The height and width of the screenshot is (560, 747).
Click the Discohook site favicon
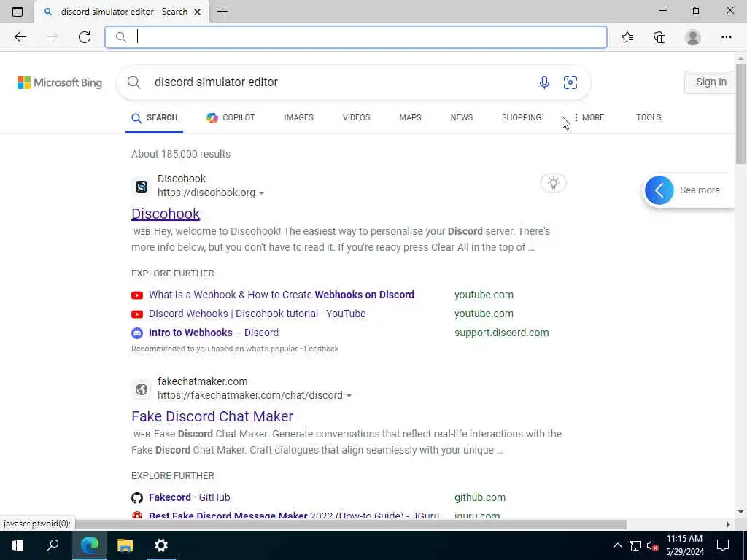142,187
